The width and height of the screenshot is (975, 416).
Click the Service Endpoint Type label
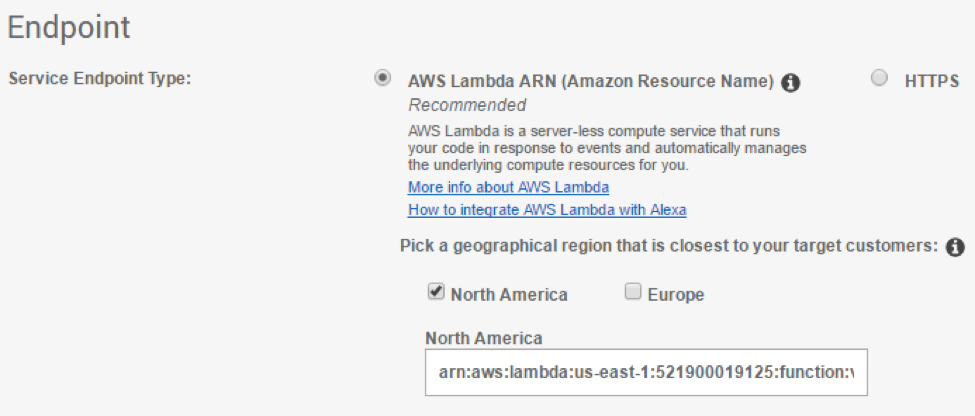99,79
